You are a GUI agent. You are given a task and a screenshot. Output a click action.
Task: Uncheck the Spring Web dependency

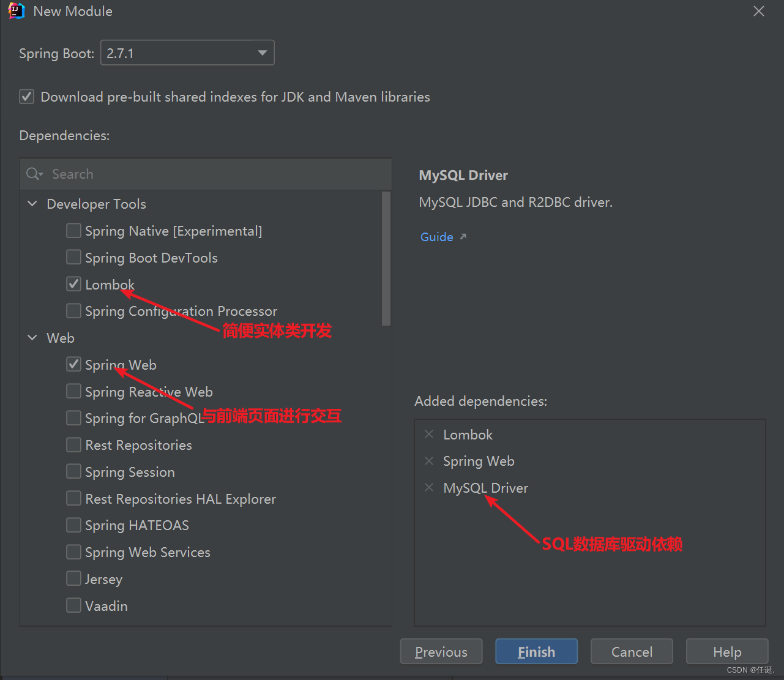(x=73, y=364)
